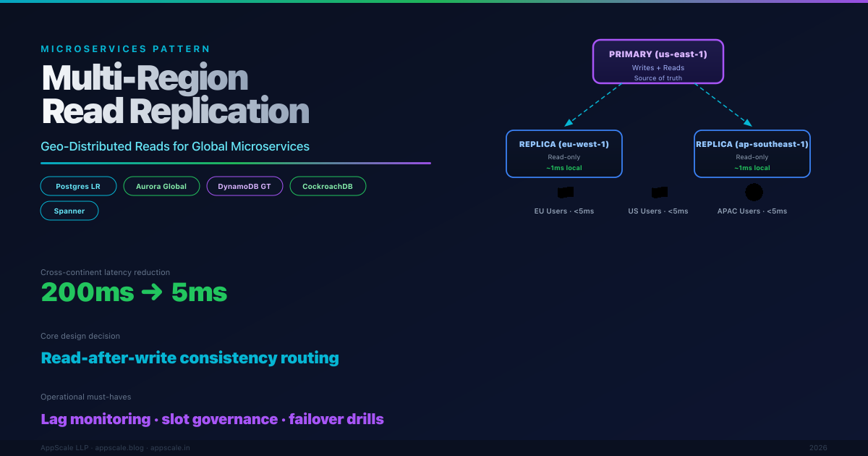The image size is (868, 456).
Task: Click the MICROSERVICES PATTERN label
Action: coord(125,49)
